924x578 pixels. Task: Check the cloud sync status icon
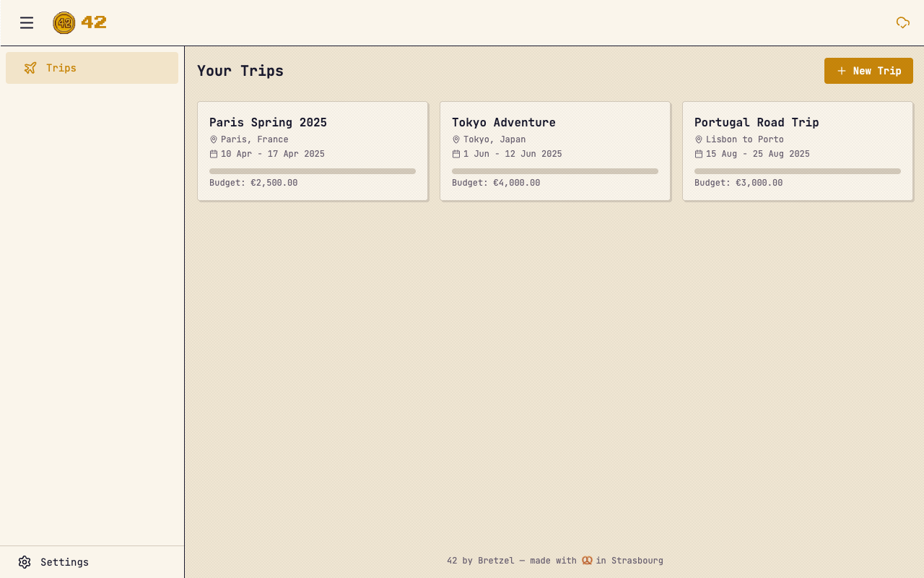pos(902,22)
